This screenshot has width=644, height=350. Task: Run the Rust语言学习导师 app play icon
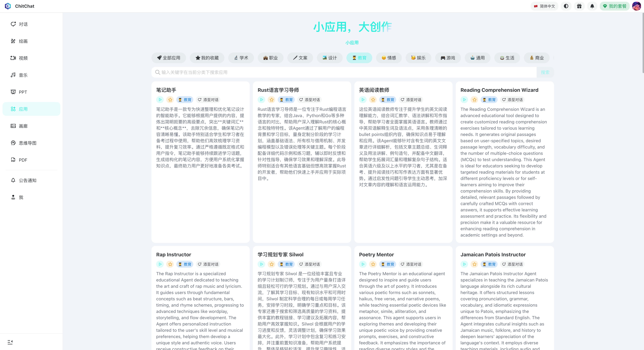[262, 100]
